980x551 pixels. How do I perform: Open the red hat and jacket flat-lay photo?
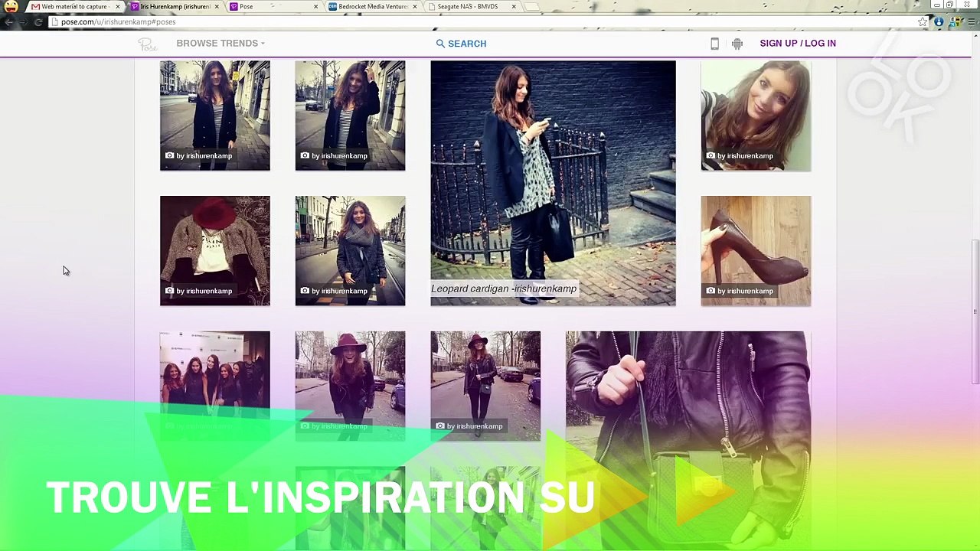coord(215,251)
